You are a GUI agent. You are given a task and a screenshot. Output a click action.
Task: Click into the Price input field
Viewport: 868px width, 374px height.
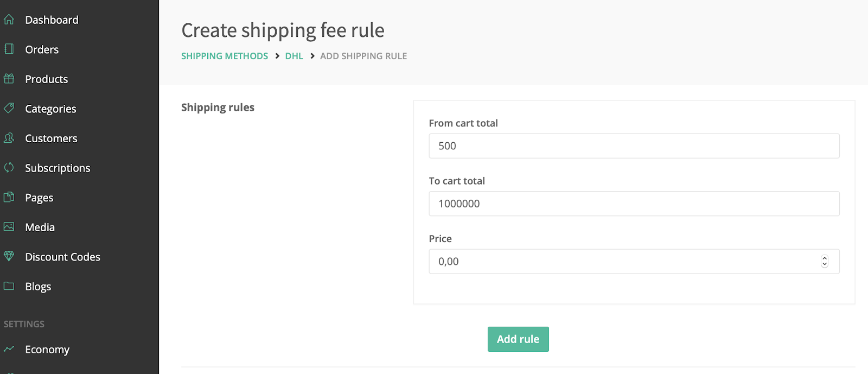(x=624, y=262)
